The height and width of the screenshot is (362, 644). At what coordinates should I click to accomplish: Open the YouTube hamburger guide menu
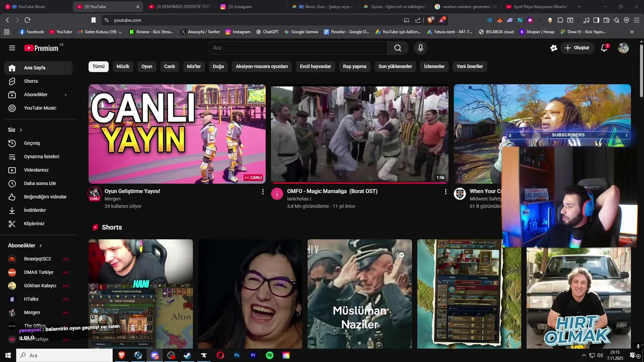(x=12, y=48)
